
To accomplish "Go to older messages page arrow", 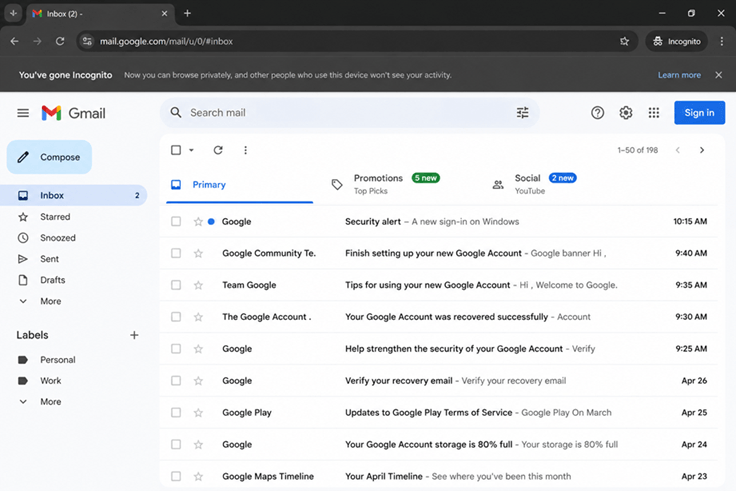I will coord(702,150).
